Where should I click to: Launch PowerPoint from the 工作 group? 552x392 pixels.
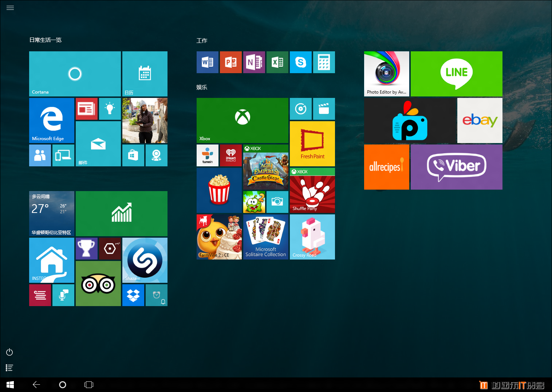[231, 62]
